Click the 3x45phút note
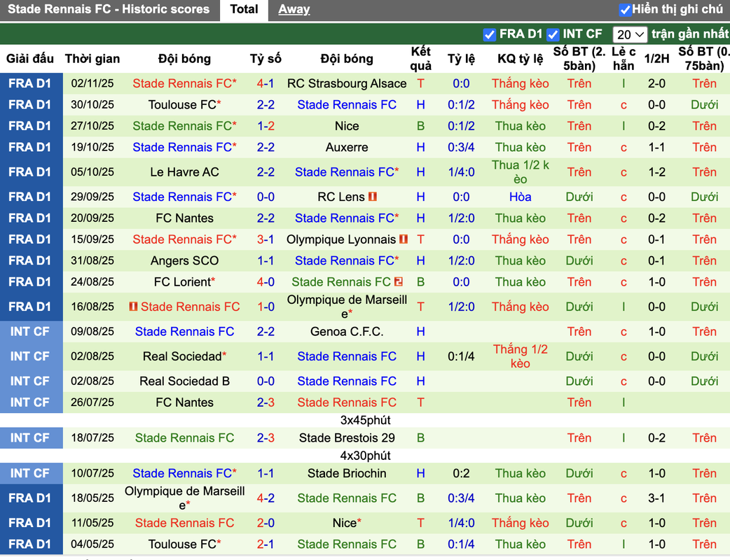This screenshot has height=560, width=730. coord(366,421)
